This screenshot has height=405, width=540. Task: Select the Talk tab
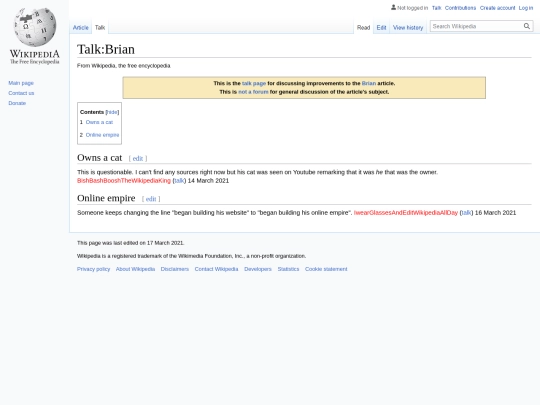[x=100, y=28]
